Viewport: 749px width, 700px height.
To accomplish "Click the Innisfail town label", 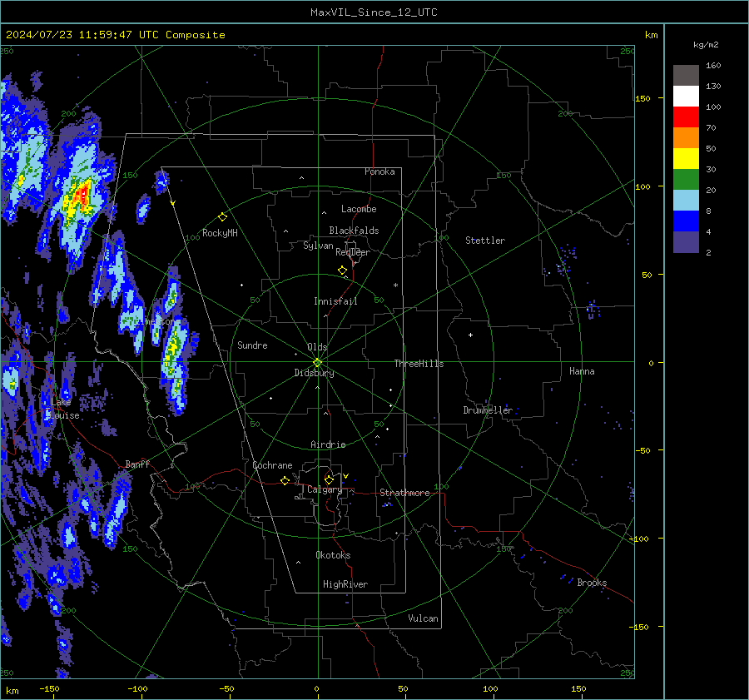I will 335,301.
